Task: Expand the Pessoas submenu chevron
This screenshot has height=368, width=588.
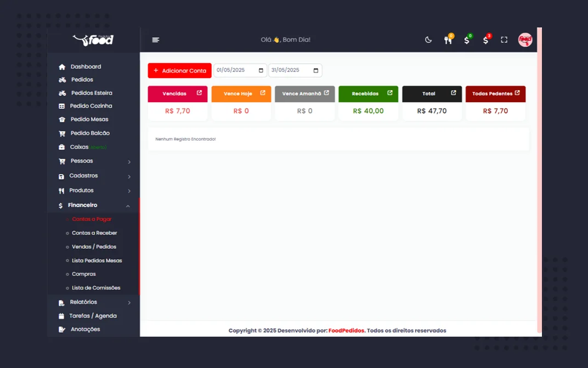Action: coord(129,162)
